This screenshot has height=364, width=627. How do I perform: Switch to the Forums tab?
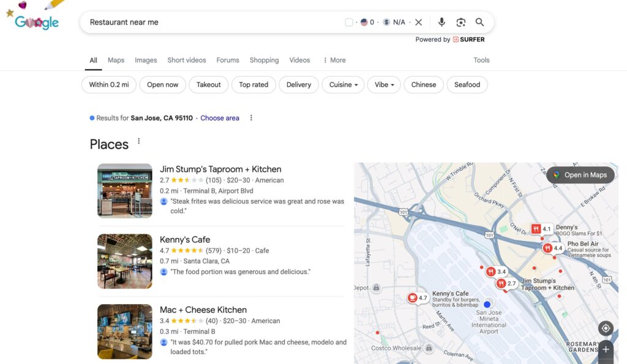click(228, 61)
